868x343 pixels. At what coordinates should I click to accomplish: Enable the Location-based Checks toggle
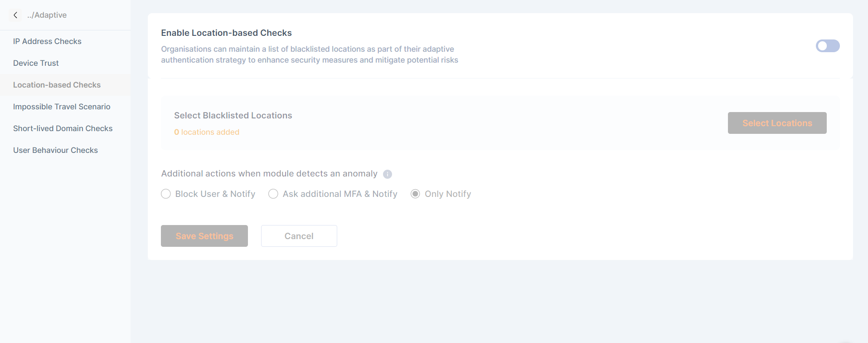click(827, 46)
